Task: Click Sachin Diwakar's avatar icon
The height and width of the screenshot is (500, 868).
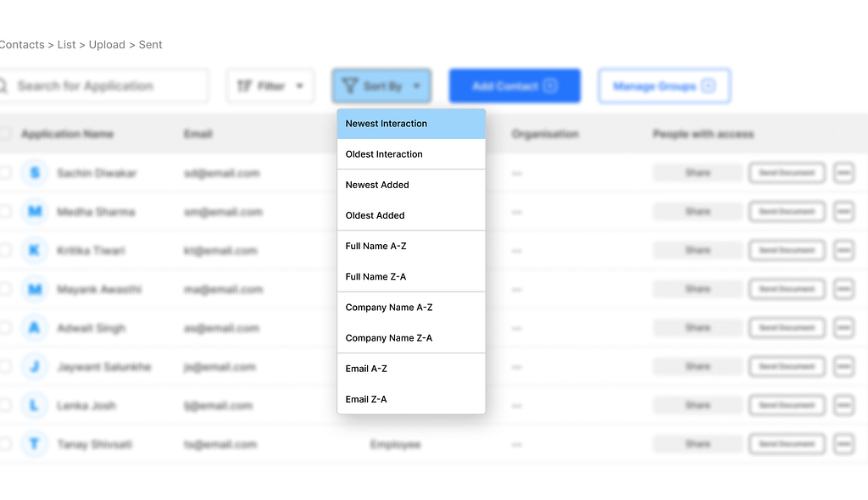Action: tap(34, 173)
